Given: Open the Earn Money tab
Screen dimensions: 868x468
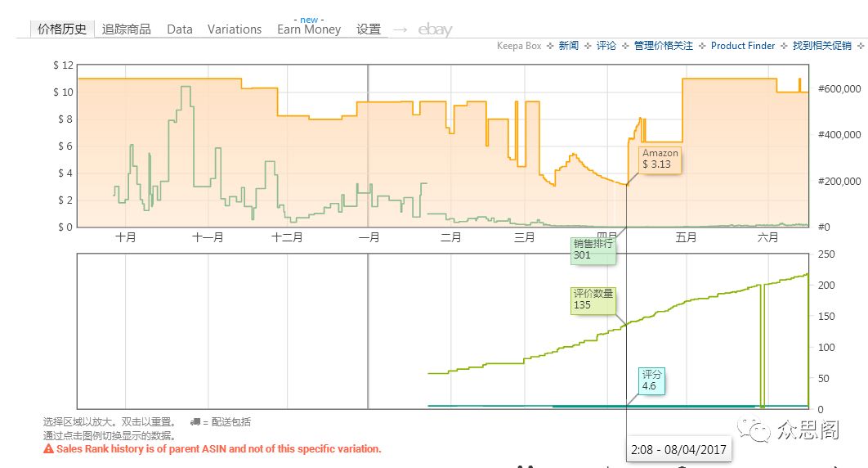Looking at the screenshot, I should point(309,29).
